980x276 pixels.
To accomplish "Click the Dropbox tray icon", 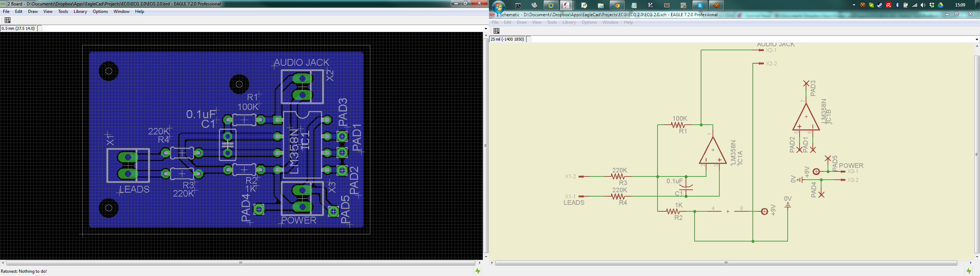I will pyautogui.click(x=932, y=5).
